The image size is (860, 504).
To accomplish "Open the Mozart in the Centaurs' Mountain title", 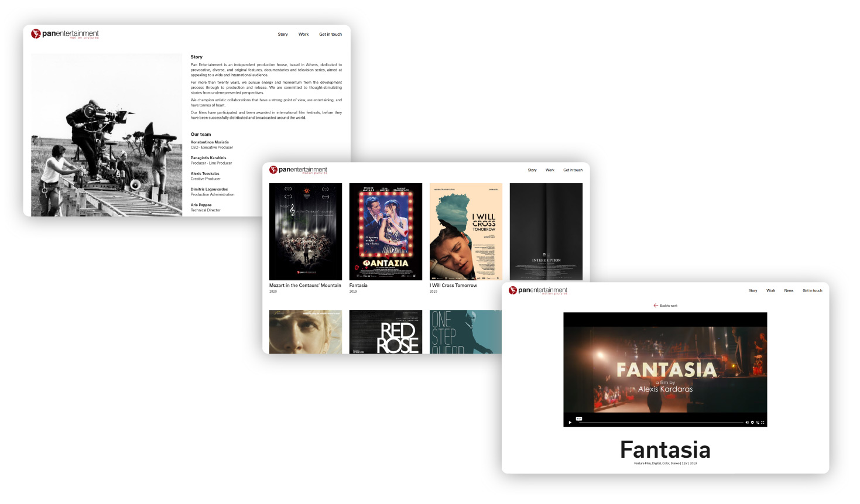I will tap(305, 286).
